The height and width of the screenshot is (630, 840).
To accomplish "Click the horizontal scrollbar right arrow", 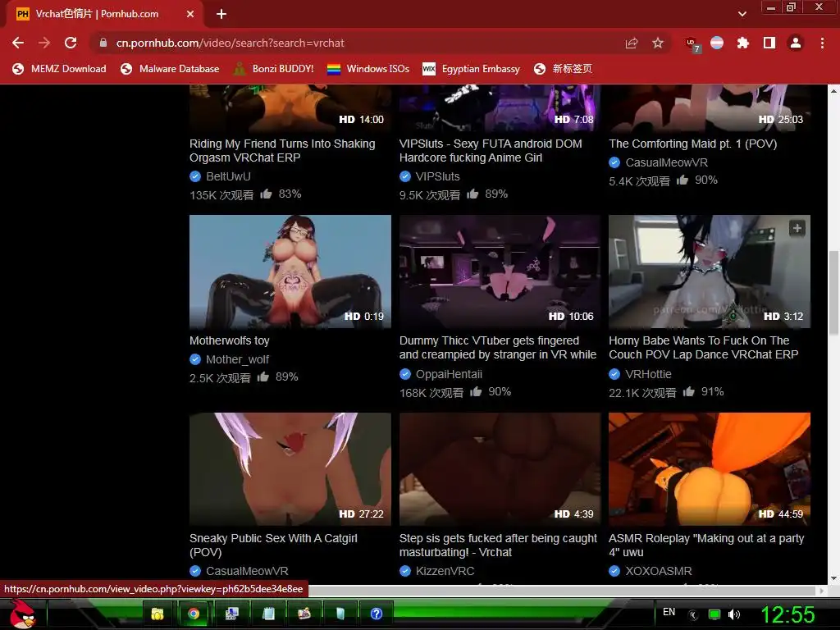I will (823, 591).
